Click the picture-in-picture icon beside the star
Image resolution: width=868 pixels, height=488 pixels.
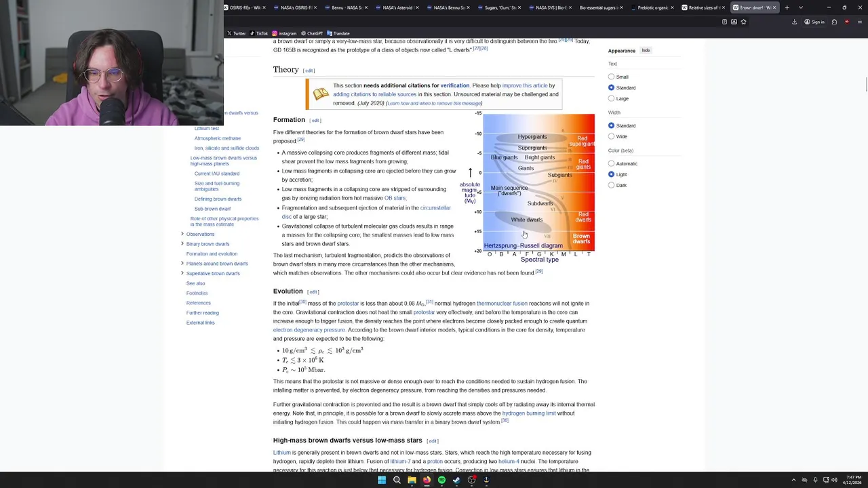click(x=734, y=22)
